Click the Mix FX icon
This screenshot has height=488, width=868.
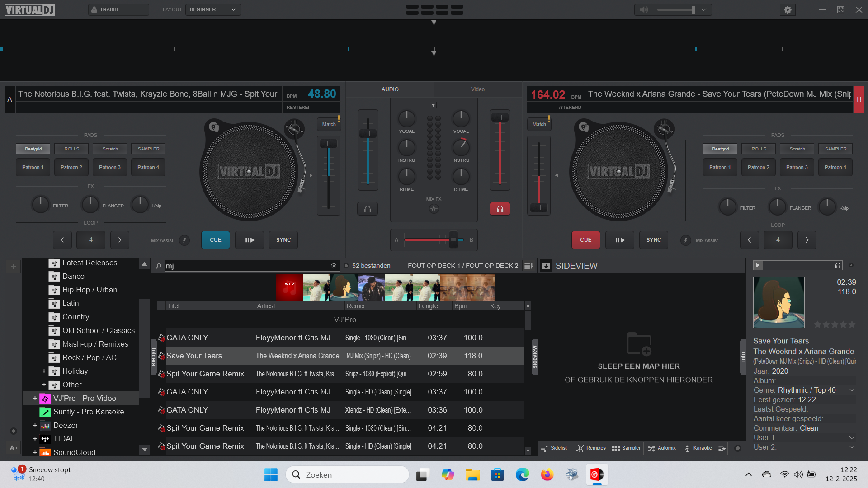pyautogui.click(x=434, y=209)
